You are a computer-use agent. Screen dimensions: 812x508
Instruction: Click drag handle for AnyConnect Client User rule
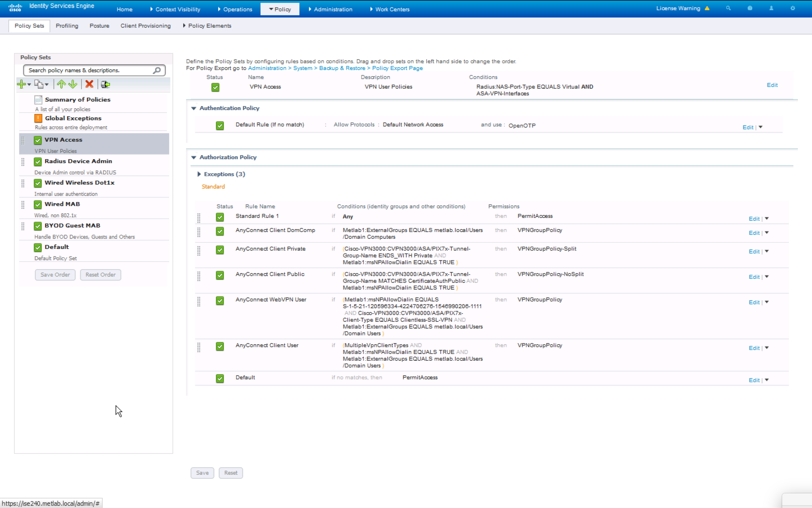coord(199,347)
